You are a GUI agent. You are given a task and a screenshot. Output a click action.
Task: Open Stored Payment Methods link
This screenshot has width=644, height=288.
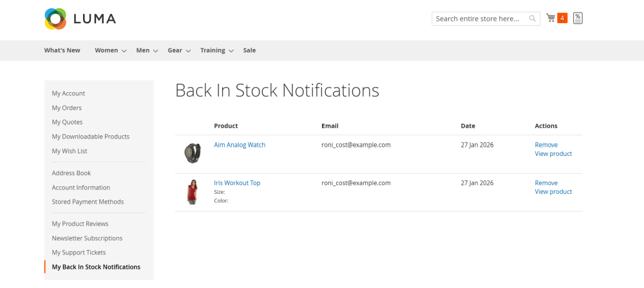(88, 202)
